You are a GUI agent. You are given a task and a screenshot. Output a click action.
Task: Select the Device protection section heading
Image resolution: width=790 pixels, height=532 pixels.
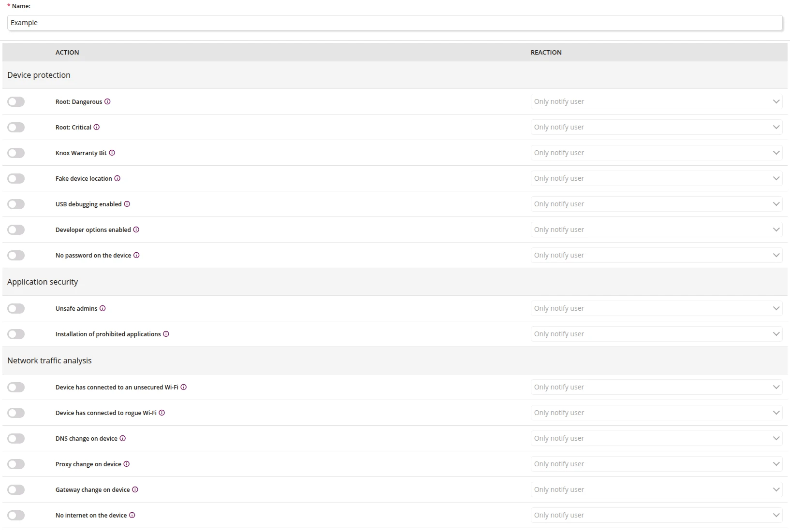(x=39, y=75)
